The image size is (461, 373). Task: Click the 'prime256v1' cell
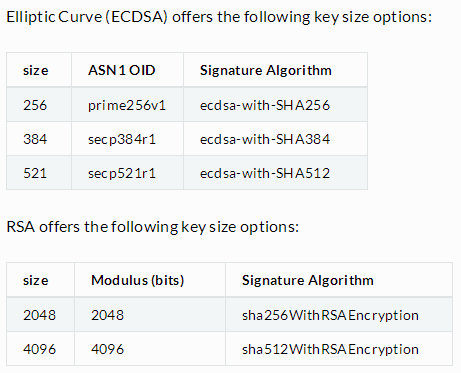tap(127, 105)
